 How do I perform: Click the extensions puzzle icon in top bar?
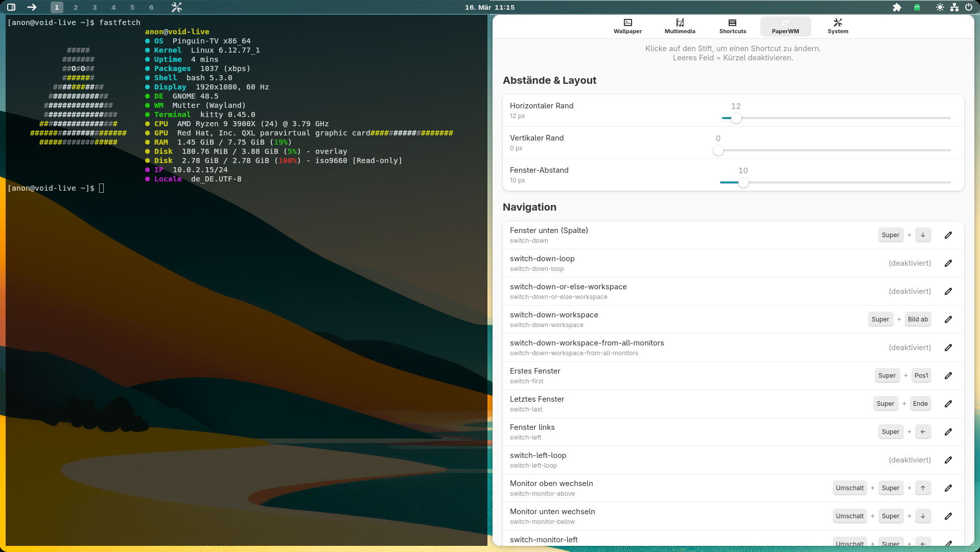[897, 7]
